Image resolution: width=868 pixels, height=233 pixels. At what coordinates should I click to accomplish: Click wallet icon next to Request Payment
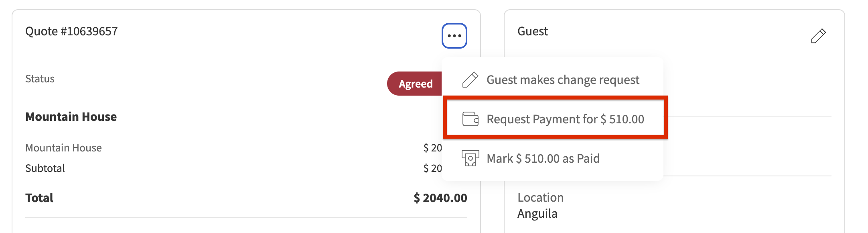[470, 119]
